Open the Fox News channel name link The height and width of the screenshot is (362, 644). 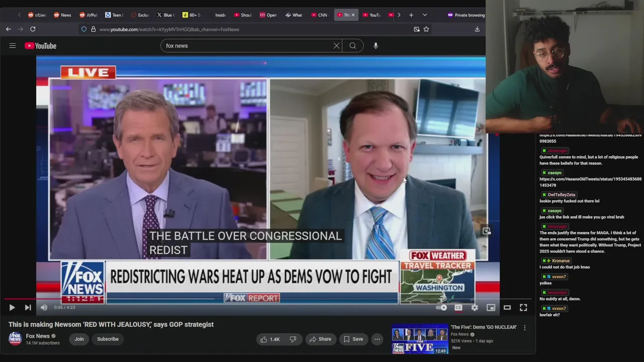coord(38,336)
